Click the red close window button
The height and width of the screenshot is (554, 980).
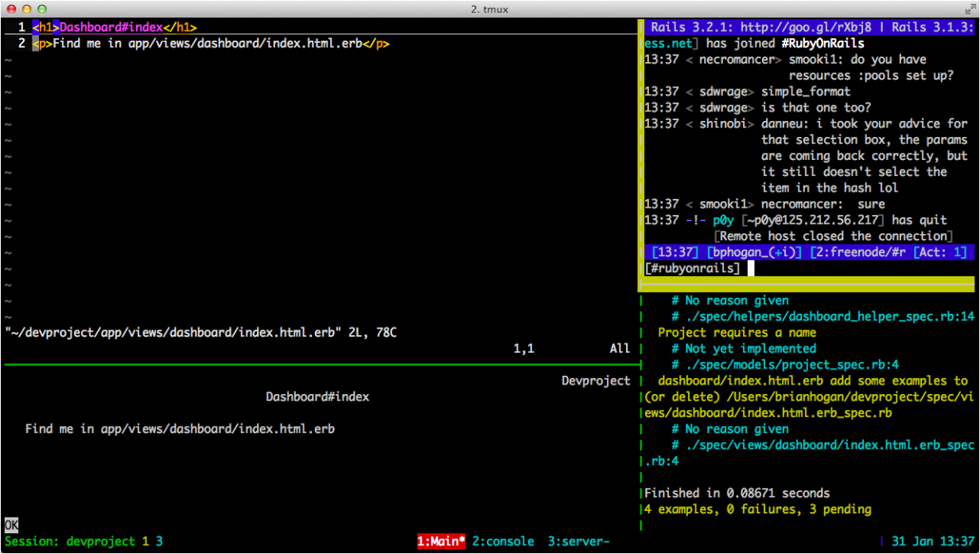pos(10,8)
